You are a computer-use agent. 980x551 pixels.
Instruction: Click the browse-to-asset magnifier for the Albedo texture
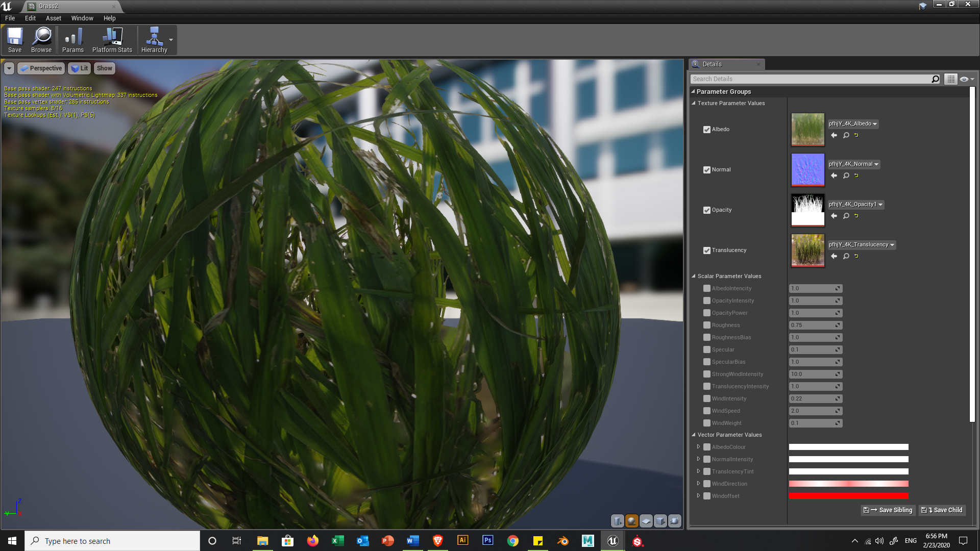click(846, 135)
